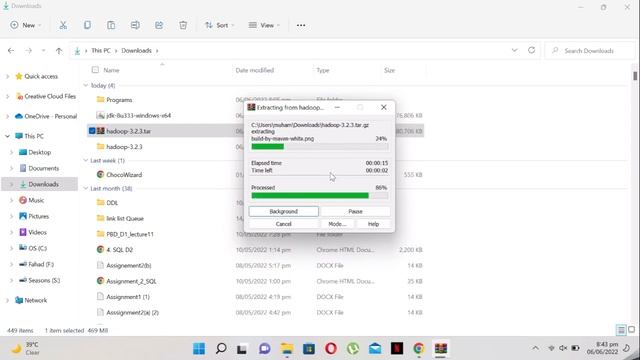Click the Help button in extraction dialog
This screenshot has width=640, height=360.
(x=373, y=224)
